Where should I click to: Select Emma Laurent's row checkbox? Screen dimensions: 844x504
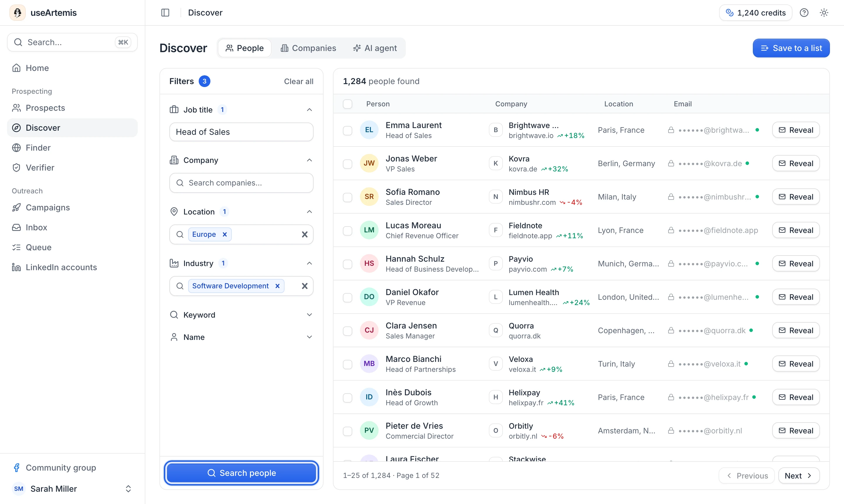(348, 130)
